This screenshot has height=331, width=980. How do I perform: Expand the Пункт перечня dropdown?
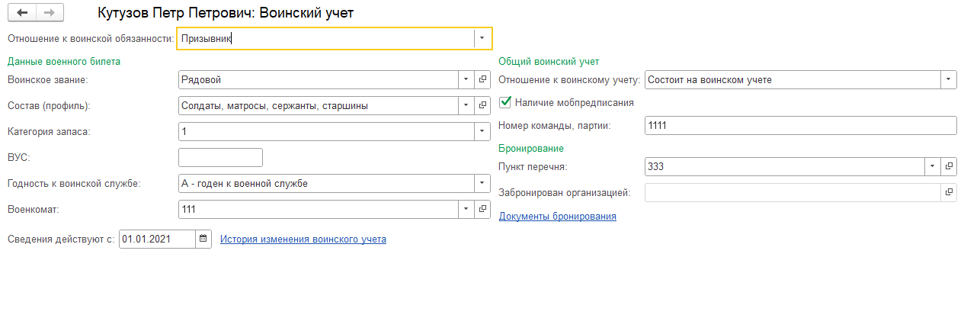click(x=932, y=165)
